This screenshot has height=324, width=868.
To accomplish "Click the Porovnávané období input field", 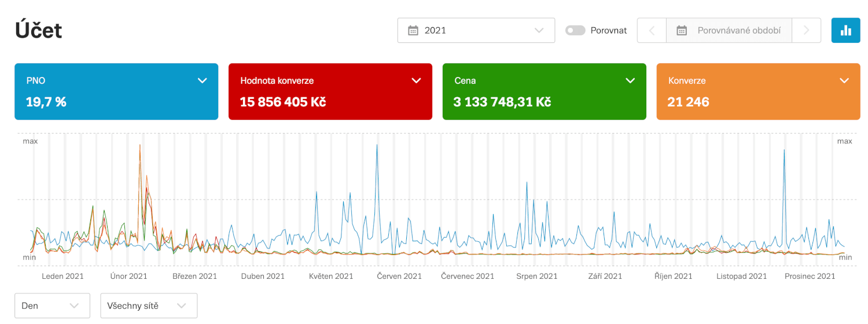I will pos(738,31).
